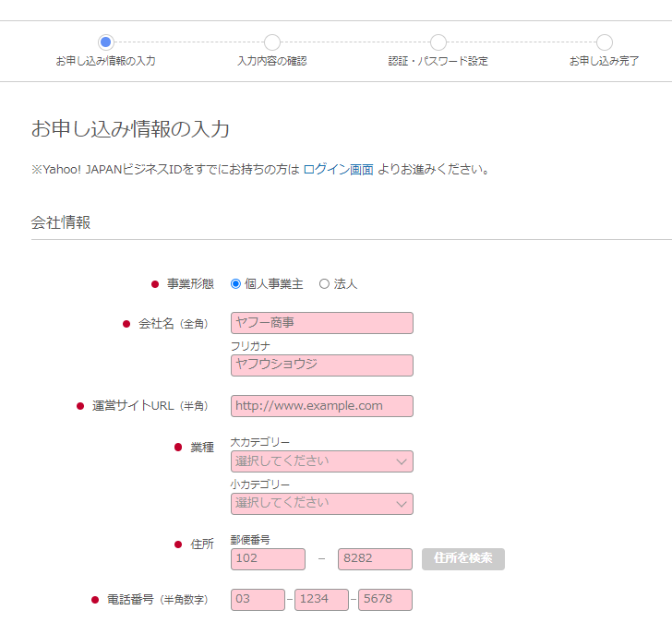Image resolution: width=672 pixels, height=622 pixels.
Task: Click chevron arrow in 小カテゴリー select
Action: coord(401,504)
